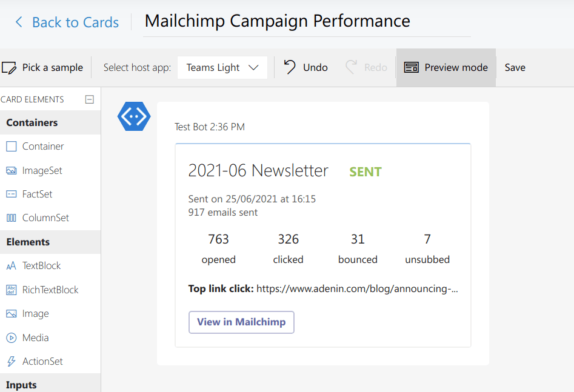Click the Test Bot 2:36 PM timestamp
Screen dimensions: 574x392
(209, 127)
